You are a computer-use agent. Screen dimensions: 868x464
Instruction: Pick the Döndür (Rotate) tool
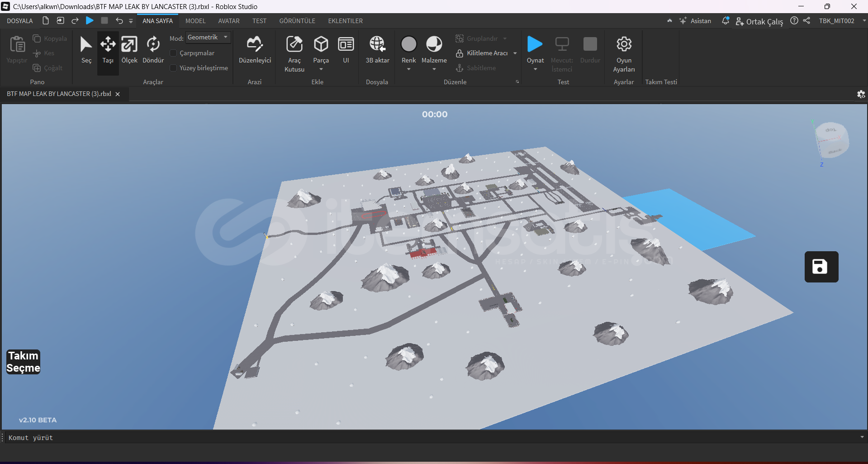pyautogui.click(x=153, y=50)
